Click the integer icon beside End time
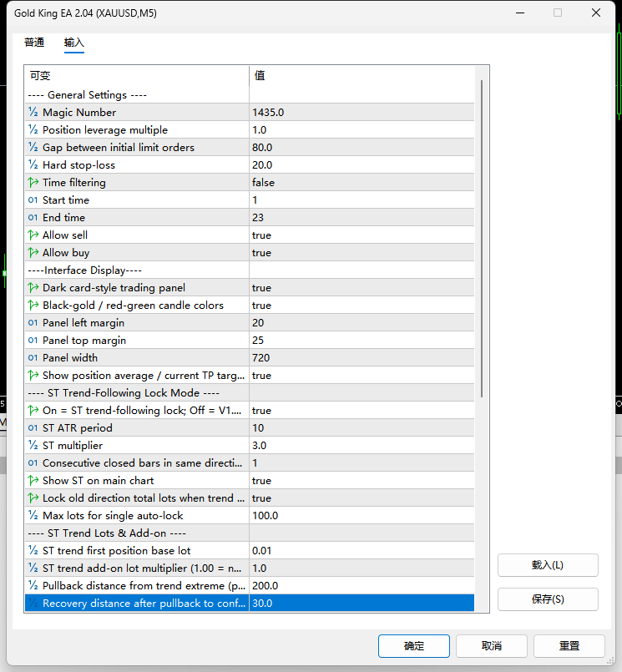 coord(33,218)
